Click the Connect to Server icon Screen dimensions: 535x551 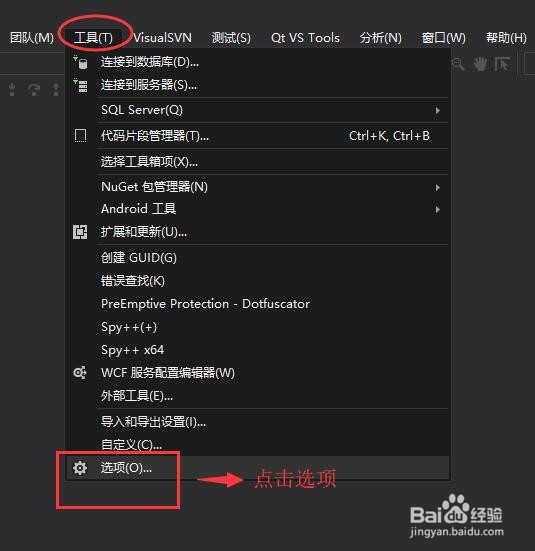click(80, 85)
